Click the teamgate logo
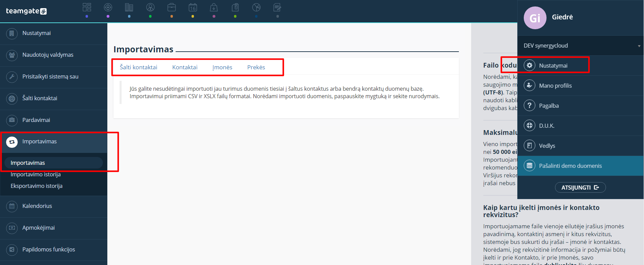This screenshot has width=644, height=265. pos(26,11)
